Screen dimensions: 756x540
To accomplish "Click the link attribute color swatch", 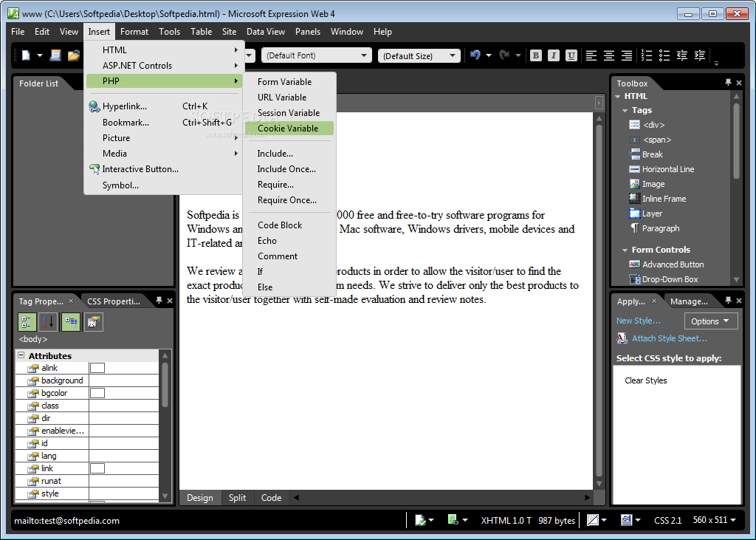I will pyautogui.click(x=97, y=468).
